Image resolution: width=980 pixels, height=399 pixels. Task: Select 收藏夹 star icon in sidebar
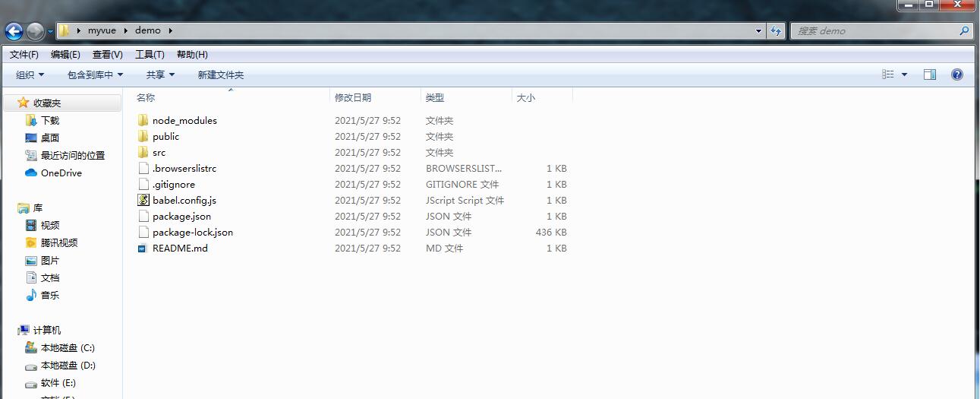(24, 103)
